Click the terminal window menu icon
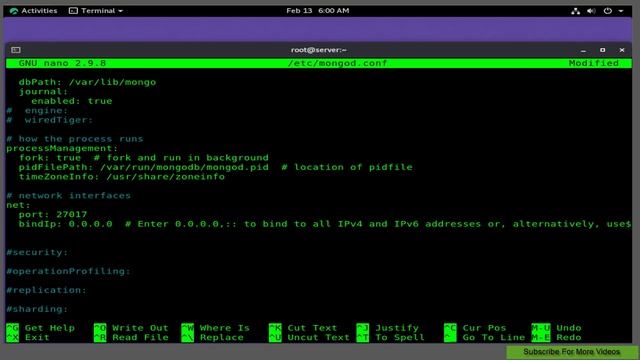Screen dimensions: 640x360 tap(16, 50)
